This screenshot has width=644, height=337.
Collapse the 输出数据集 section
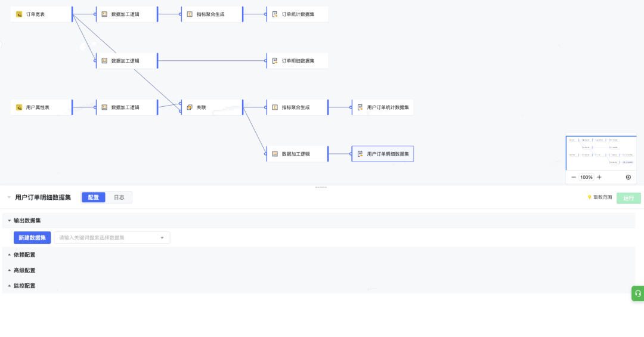pos(10,221)
